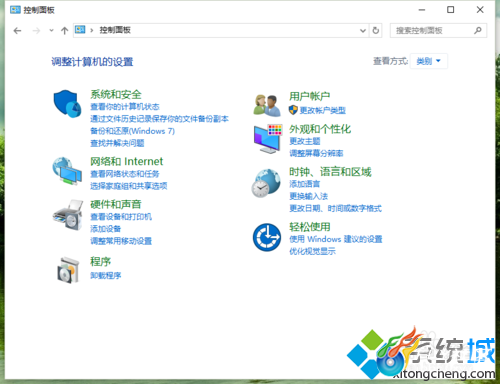Image resolution: width=500 pixels, height=384 pixels.
Task: Click the 网络和 Internet globe icon
Action: click(x=67, y=171)
